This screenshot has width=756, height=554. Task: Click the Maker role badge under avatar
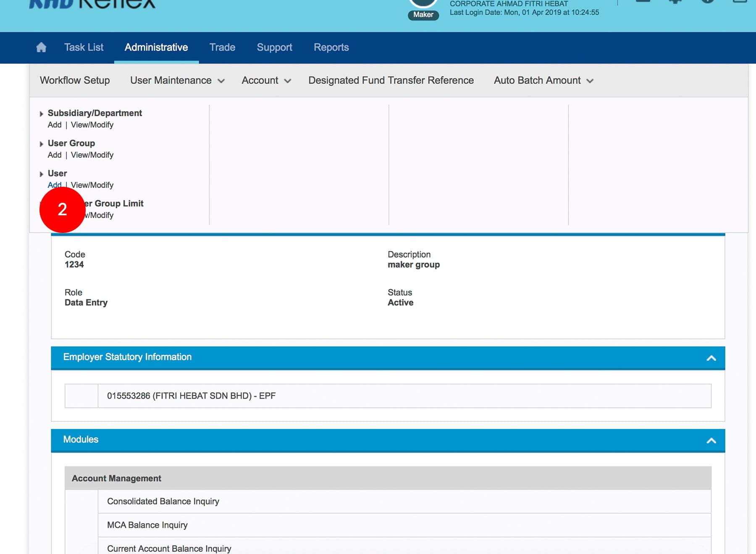tap(423, 15)
